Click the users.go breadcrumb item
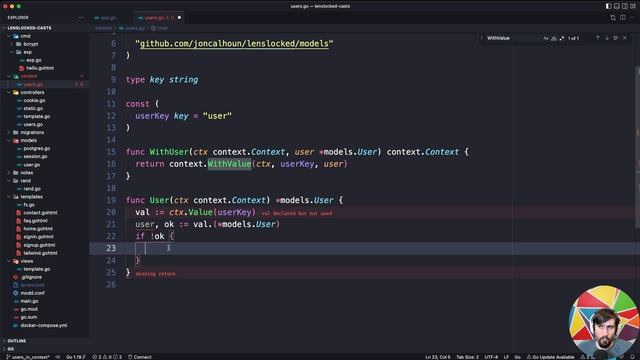Screen dimensions: 640x360 132,28
